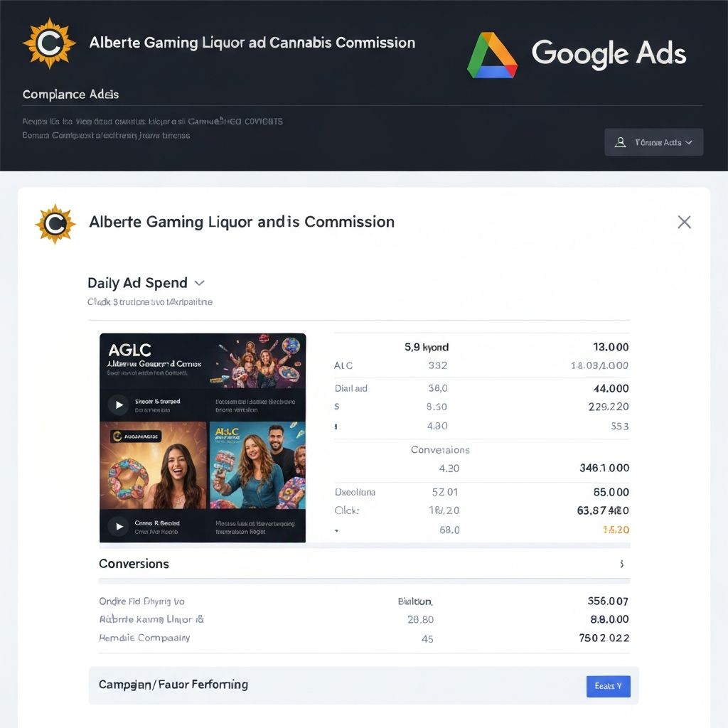Click the sun logo beside the panel title
The width and height of the screenshot is (728, 728).
pyautogui.click(x=55, y=224)
